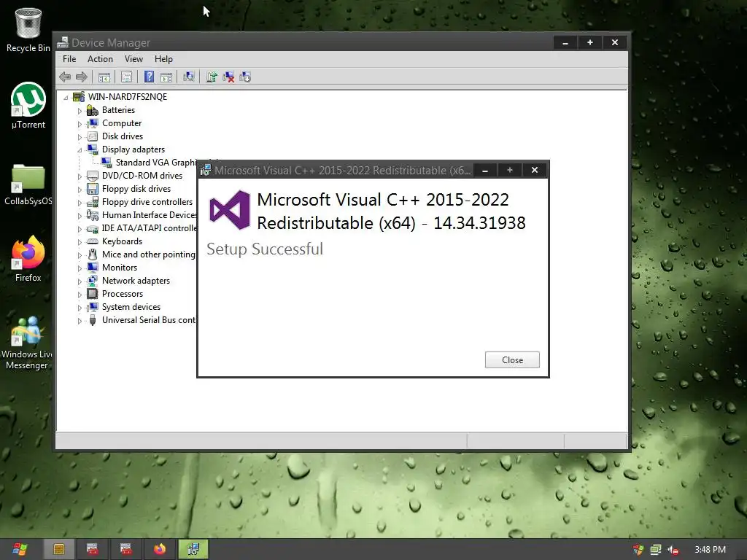Click the highlighted installer icon in taskbar
The width and height of the screenshot is (747, 560).
193,549
